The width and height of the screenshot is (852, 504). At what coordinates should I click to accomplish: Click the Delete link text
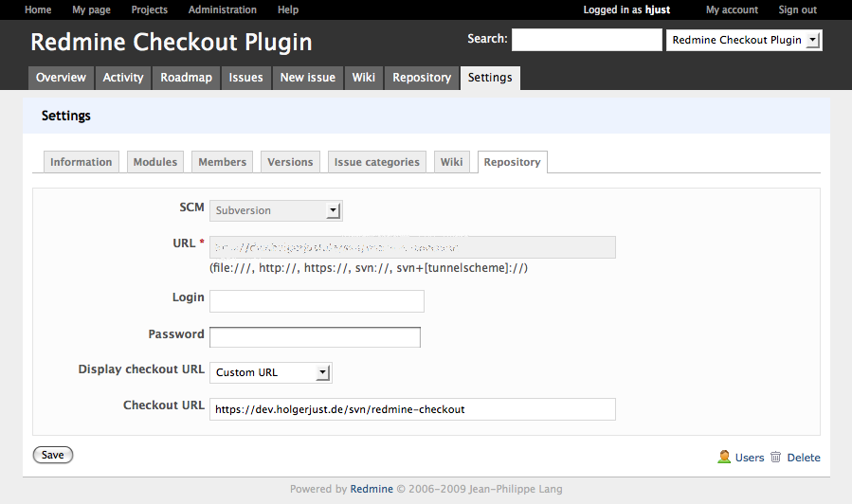tap(804, 458)
